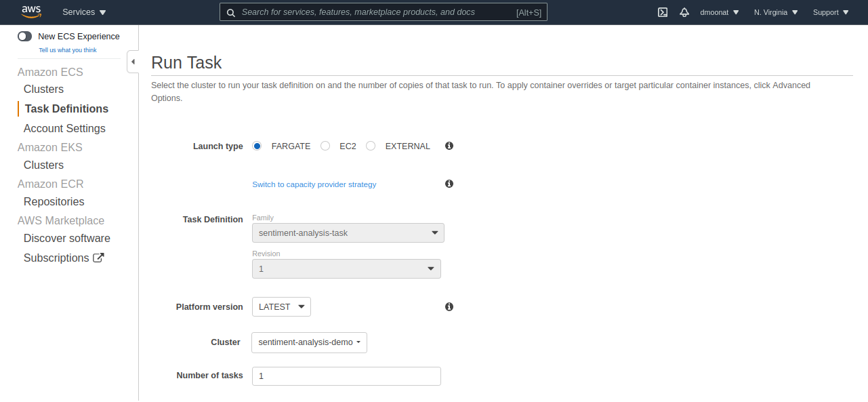Screen dimensions: 868x402
Task: Click the Launch type field label
Action: tap(218, 146)
